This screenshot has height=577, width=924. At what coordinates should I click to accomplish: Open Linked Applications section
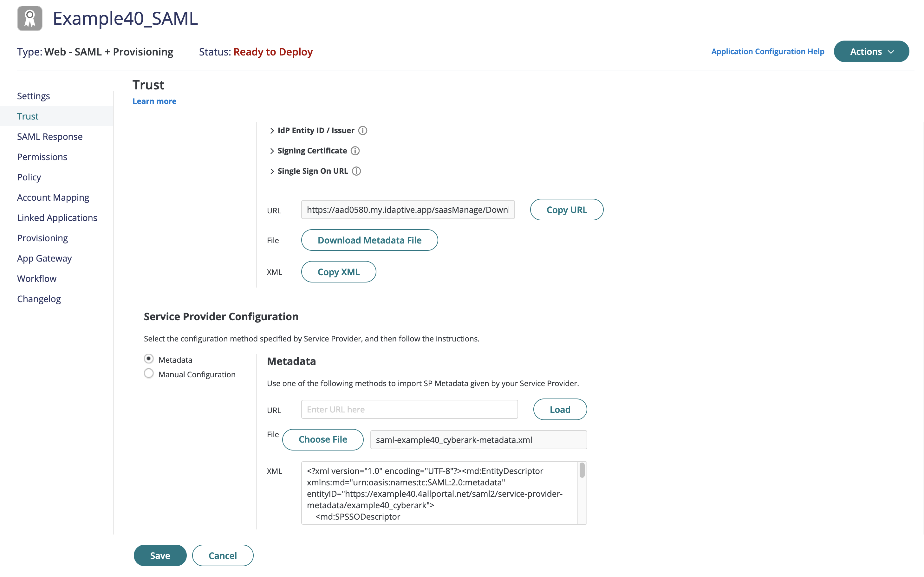tap(57, 217)
